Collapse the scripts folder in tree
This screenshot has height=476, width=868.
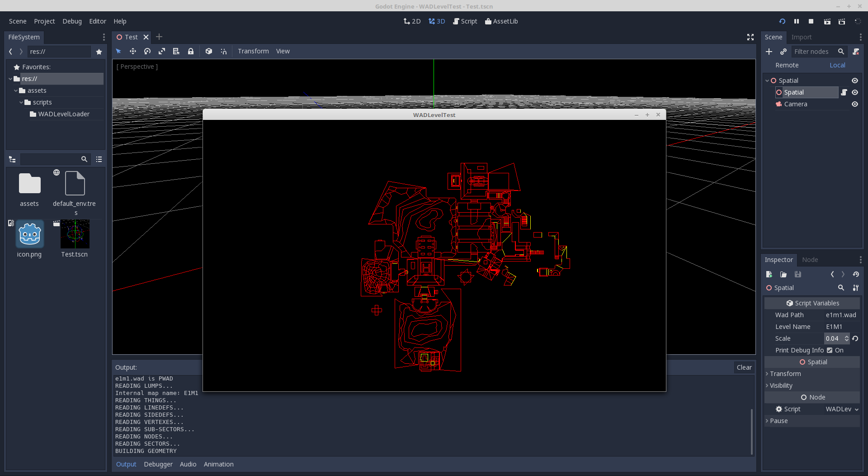[x=21, y=102]
